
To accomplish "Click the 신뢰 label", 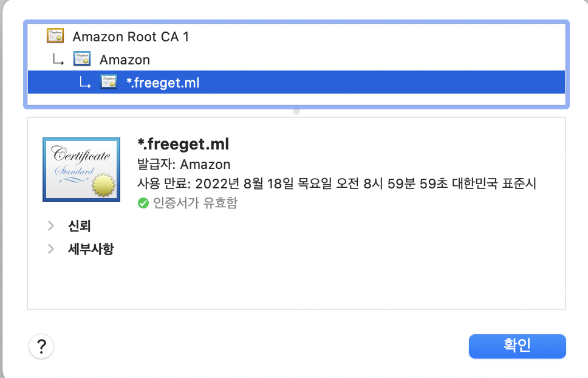I will [x=80, y=227].
